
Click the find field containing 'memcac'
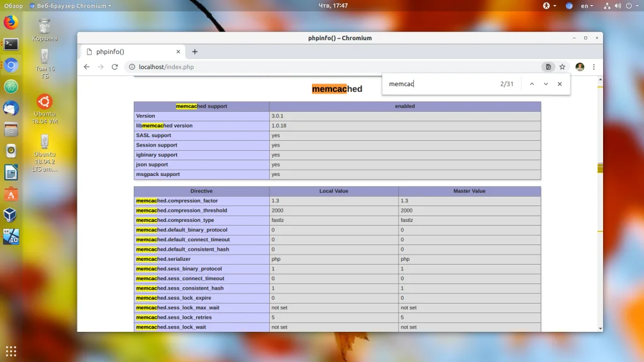pos(440,84)
